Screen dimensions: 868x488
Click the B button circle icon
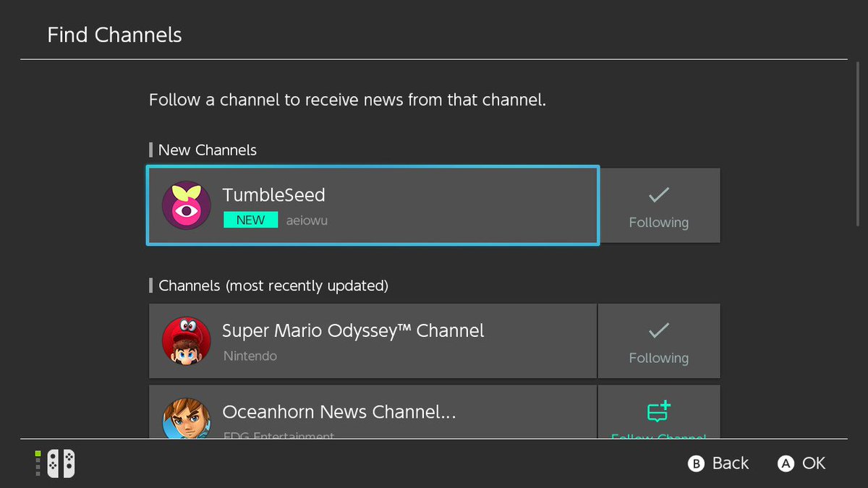(696, 464)
